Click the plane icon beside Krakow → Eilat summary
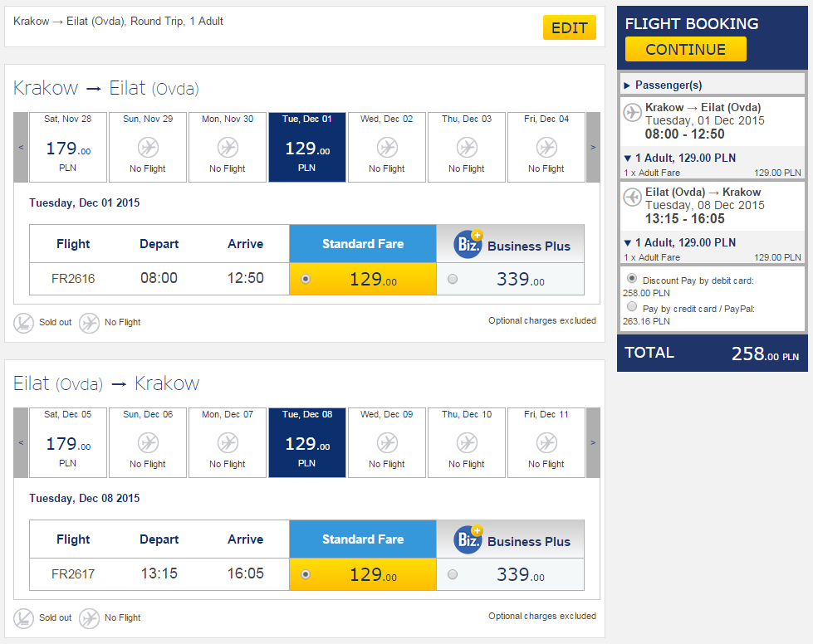The image size is (813, 644). click(x=632, y=112)
